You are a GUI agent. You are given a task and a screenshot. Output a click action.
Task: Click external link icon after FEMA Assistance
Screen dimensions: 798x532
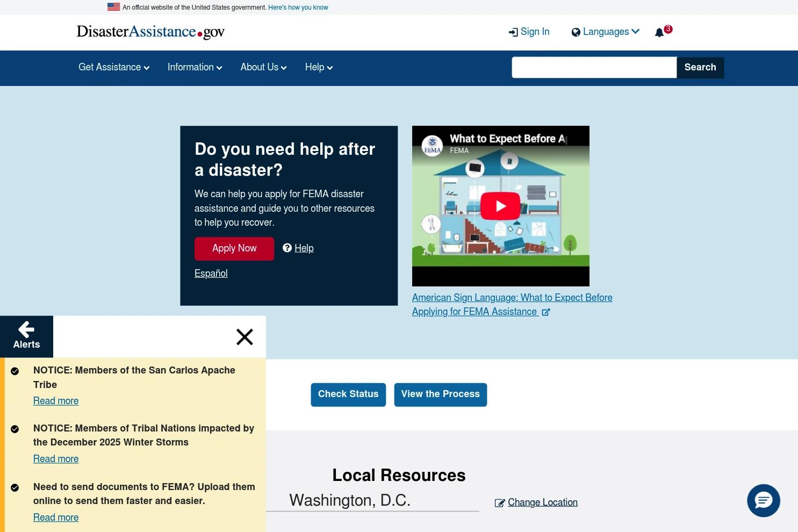pyautogui.click(x=546, y=312)
